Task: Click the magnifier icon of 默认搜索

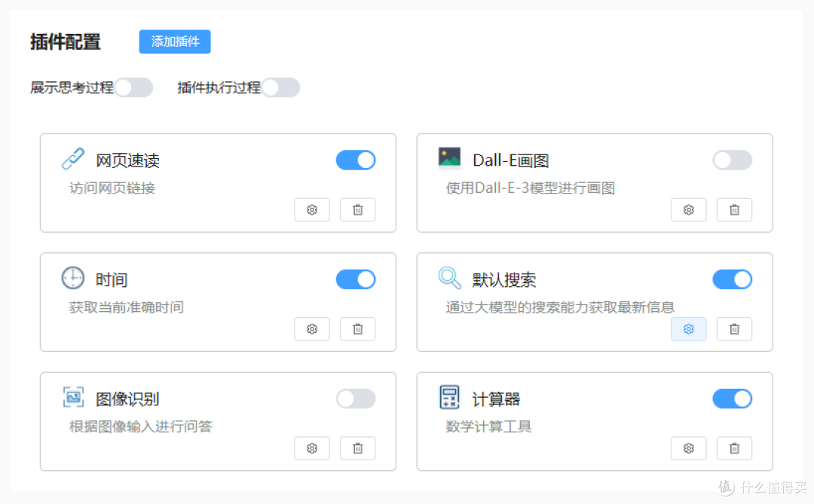Action: pyautogui.click(x=449, y=278)
